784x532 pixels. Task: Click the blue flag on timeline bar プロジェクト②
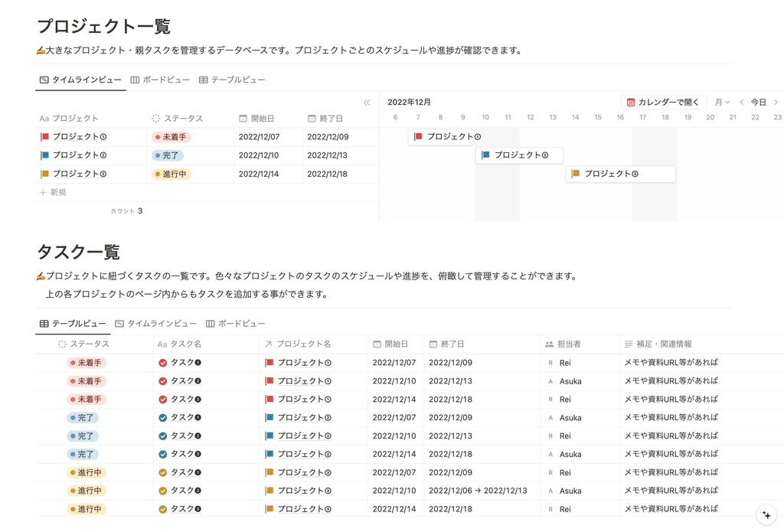coord(485,155)
